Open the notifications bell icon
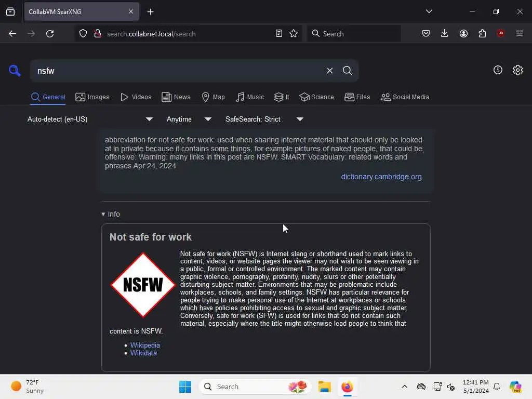The image size is (532, 399). pos(497,387)
